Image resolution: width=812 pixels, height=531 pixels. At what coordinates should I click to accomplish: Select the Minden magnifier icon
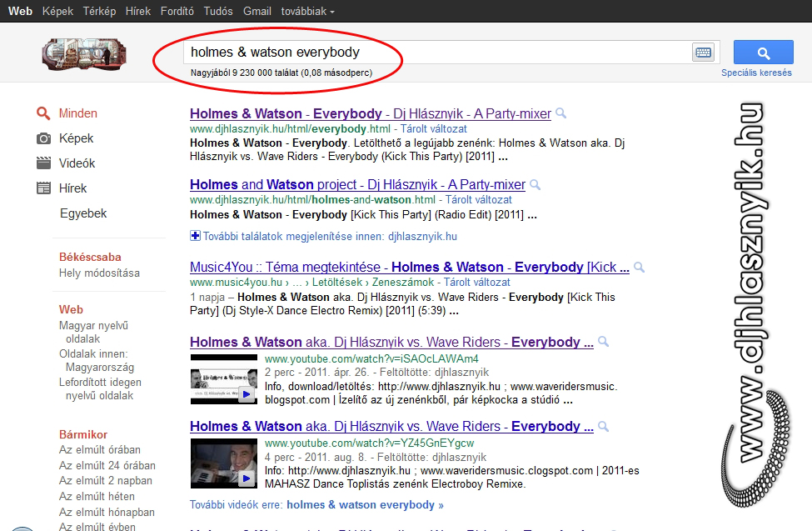click(43, 113)
